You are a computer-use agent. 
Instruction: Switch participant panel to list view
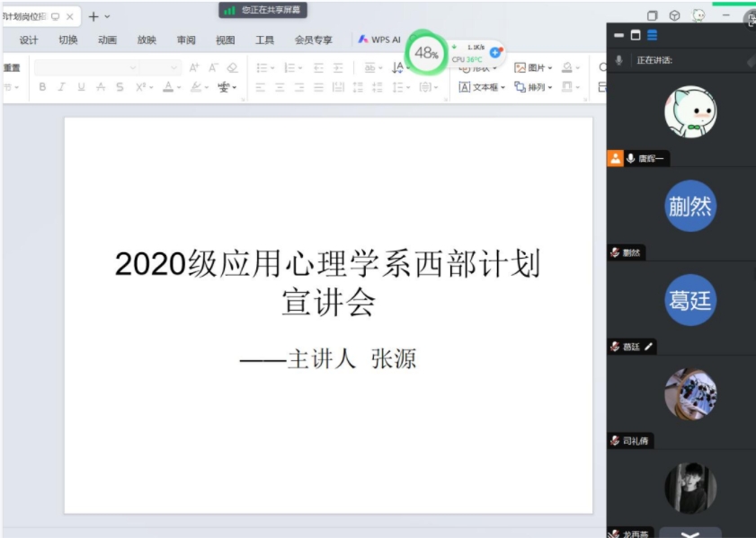(652, 35)
